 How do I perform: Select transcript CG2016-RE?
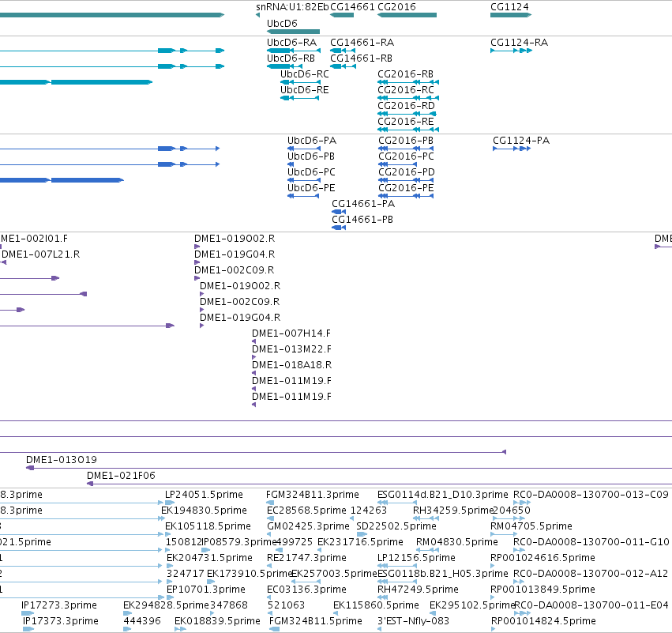click(x=408, y=130)
